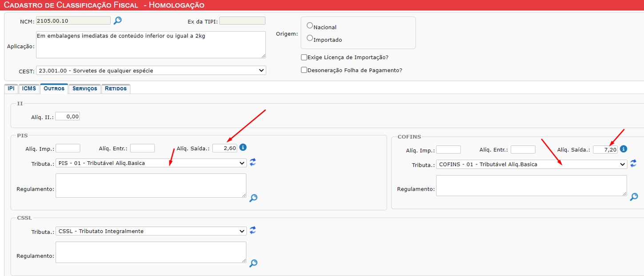
Task: Refresh CSSL Tributa. list icon
Action: click(253, 230)
